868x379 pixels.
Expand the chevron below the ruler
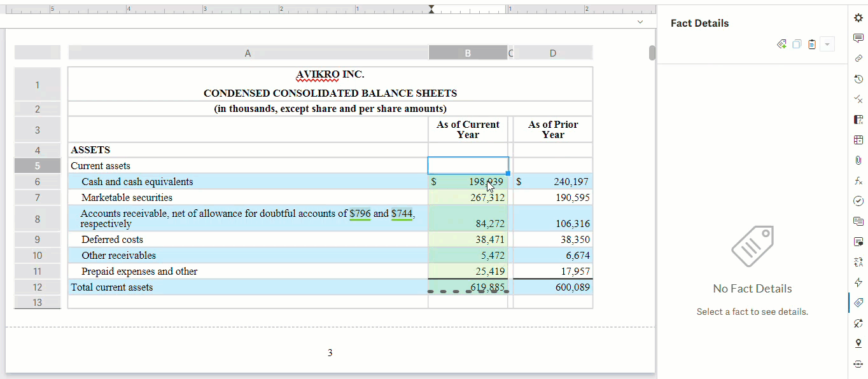[x=640, y=22]
